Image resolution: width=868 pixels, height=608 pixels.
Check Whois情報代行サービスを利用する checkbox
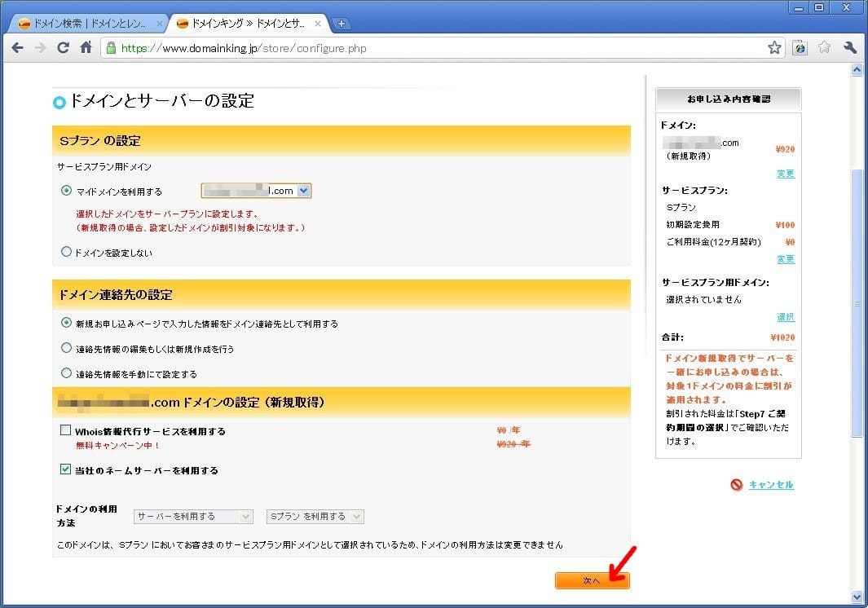(66, 431)
